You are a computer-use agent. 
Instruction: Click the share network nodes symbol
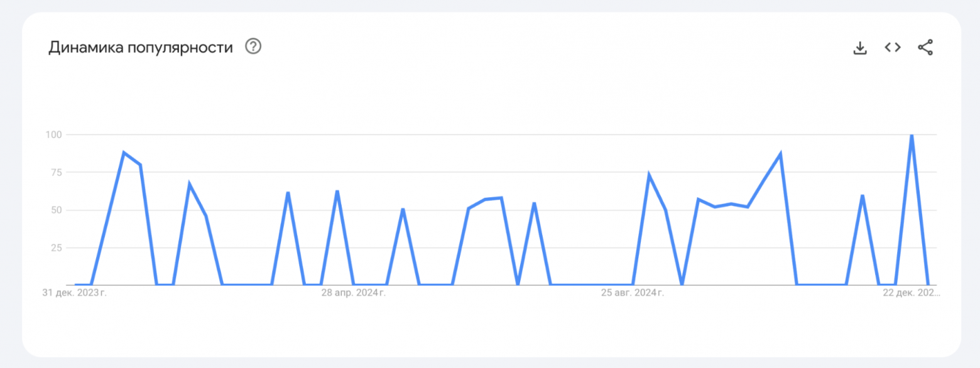pyautogui.click(x=925, y=46)
